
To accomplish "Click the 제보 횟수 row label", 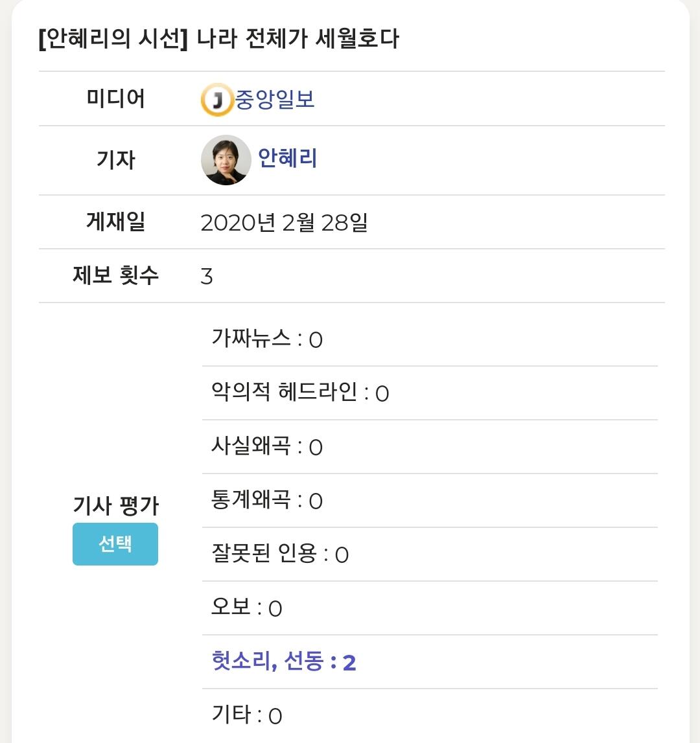I will (116, 276).
